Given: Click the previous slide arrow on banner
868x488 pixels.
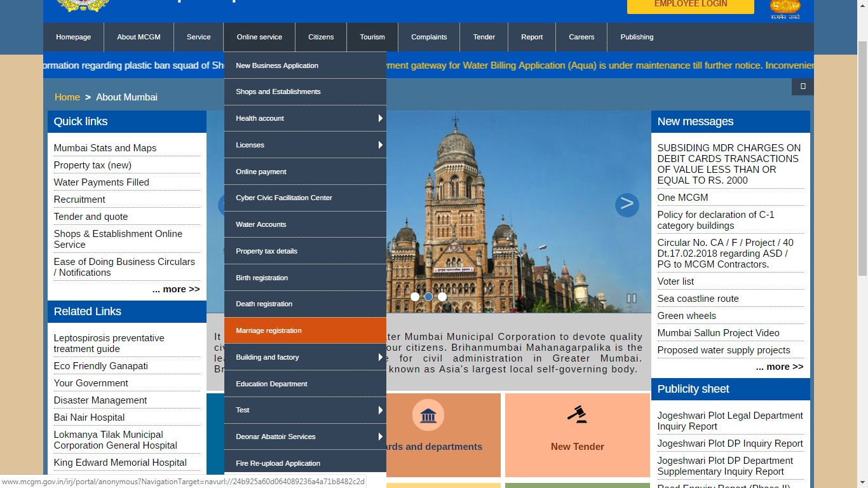Looking at the screenshot, I should pos(222,205).
